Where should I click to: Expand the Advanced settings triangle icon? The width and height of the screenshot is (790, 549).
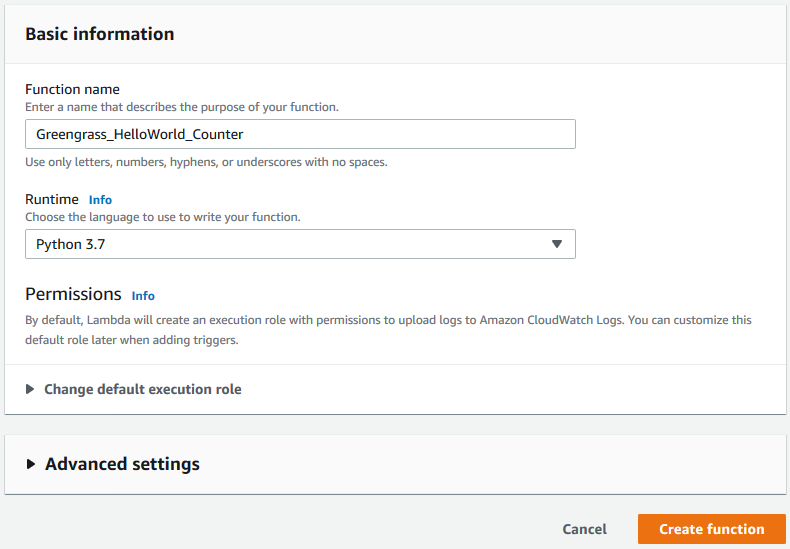coord(30,464)
